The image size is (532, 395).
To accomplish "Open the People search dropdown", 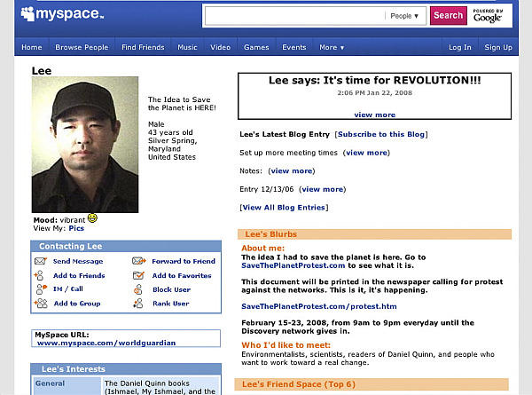I will (407, 15).
